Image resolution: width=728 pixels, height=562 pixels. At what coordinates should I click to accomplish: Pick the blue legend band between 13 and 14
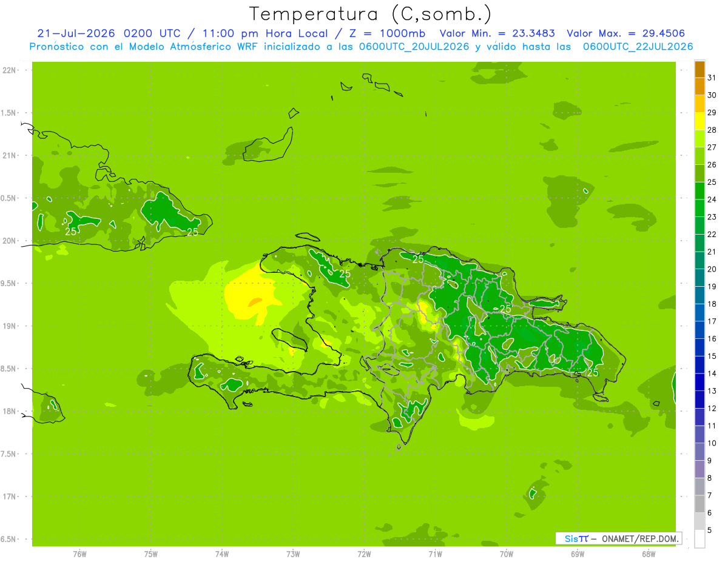pyautogui.click(x=699, y=383)
